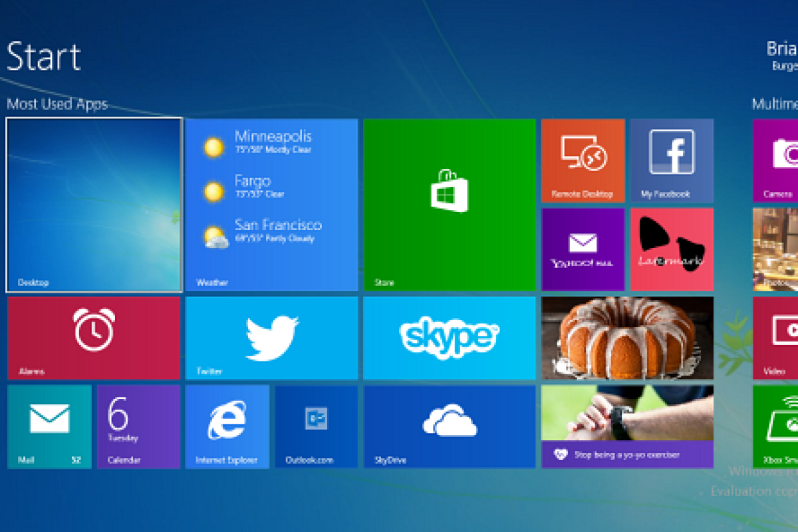The image size is (798, 532).
Task: Launch the Twitter app
Action: [271, 338]
